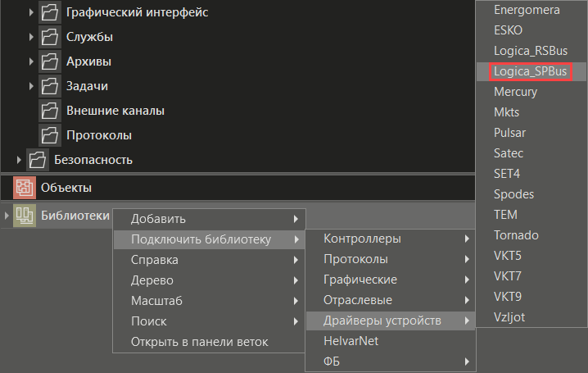Choose the TEM driver
Screen dimensions: 588x373
[531, 215]
